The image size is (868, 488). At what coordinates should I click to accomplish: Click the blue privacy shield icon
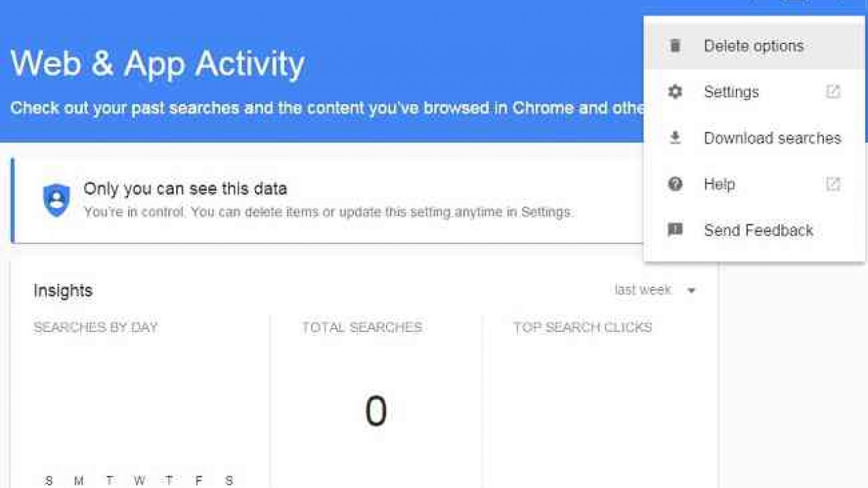pyautogui.click(x=56, y=201)
